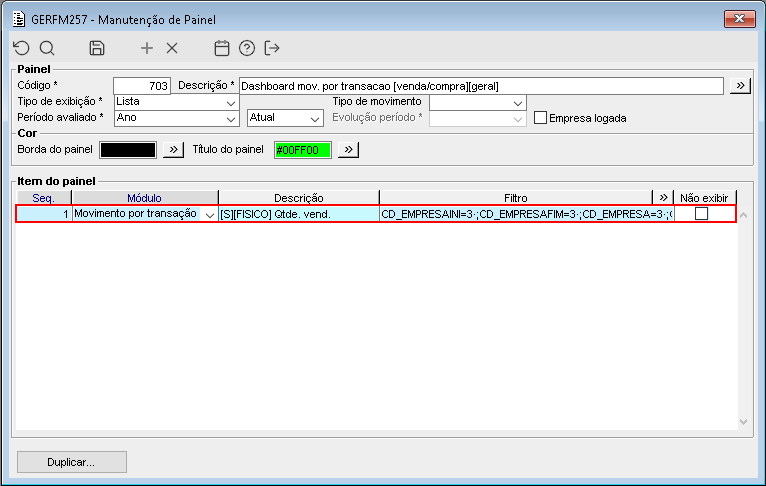Open the Período avaliado Ano dropdown
Viewport: 766px width, 486px height.
click(x=231, y=119)
